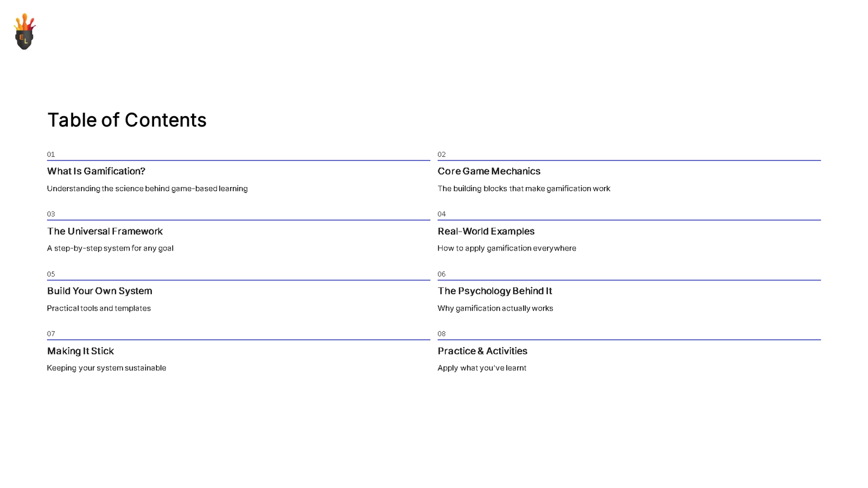Open the Practice & Activities section
This screenshot has width=868, height=488.
click(x=482, y=351)
